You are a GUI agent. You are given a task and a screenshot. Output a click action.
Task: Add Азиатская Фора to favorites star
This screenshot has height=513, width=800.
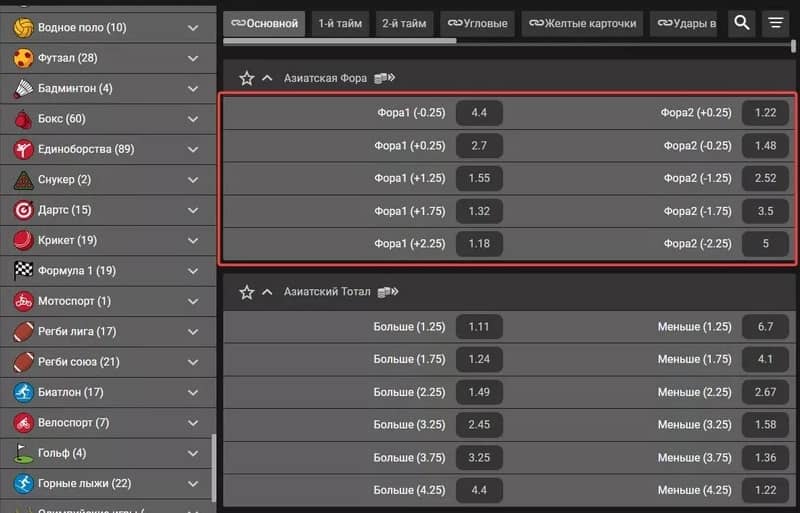coord(247,78)
